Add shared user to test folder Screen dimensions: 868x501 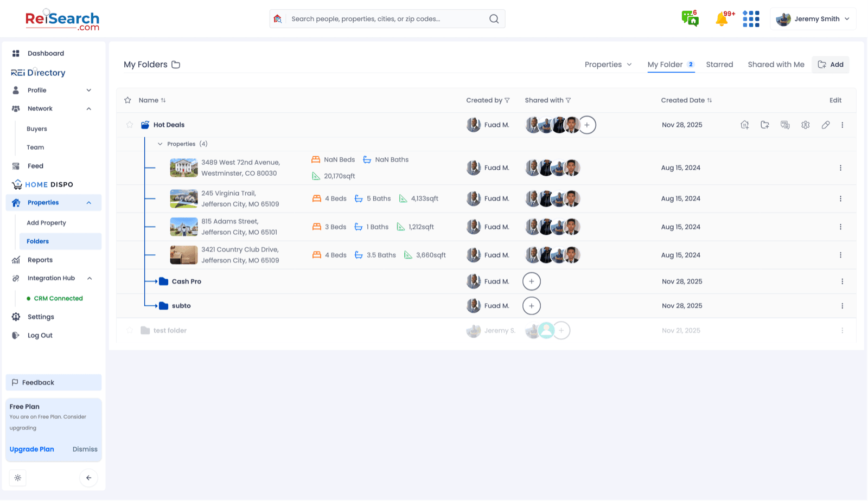tap(561, 330)
